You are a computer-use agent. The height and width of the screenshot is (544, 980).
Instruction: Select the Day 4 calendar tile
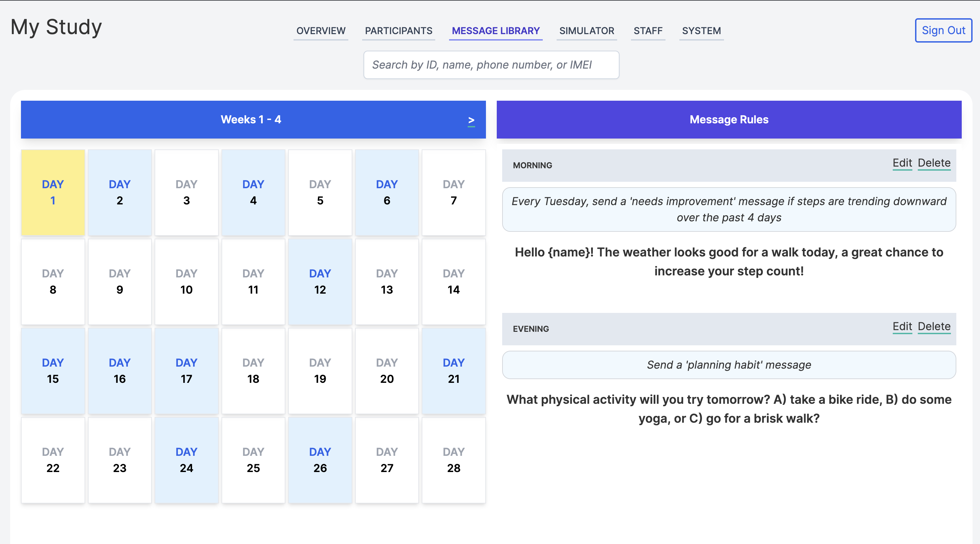(253, 192)
